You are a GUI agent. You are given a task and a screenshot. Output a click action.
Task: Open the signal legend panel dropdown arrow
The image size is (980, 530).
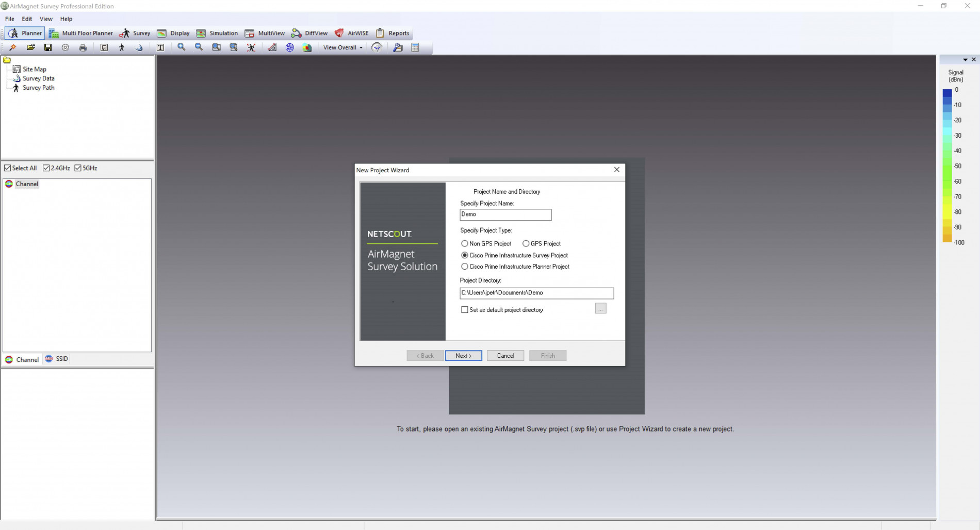965,60
